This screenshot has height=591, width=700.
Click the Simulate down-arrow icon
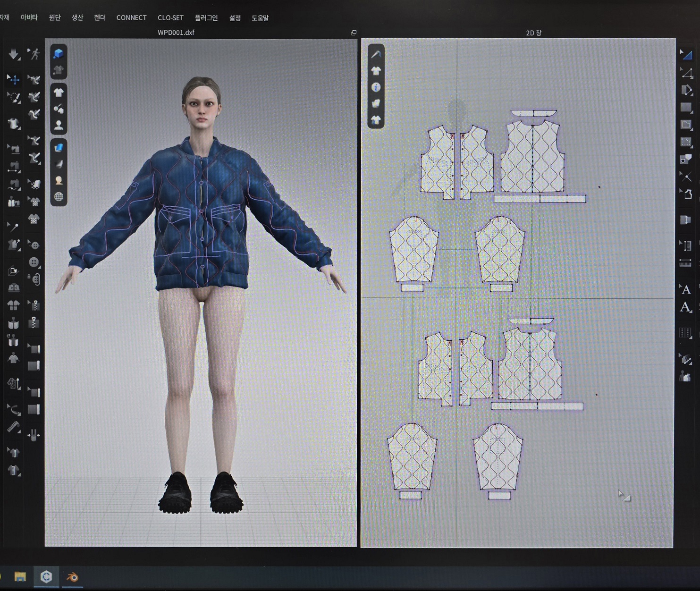click(x=13, y=54)
